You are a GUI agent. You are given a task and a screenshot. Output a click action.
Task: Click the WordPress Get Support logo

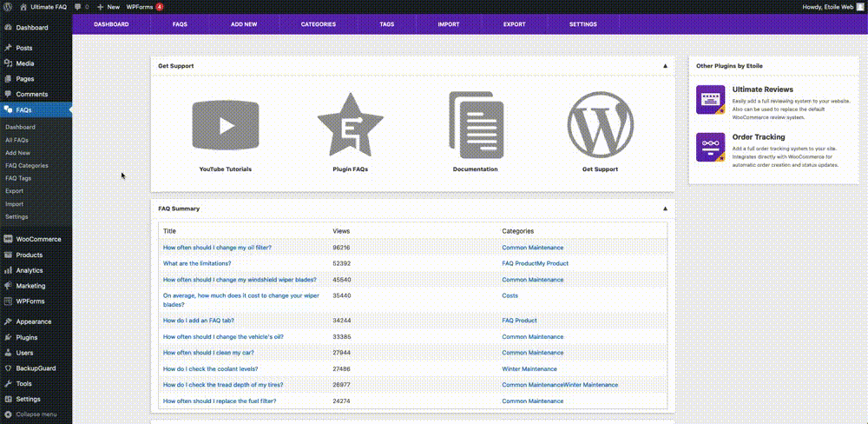[x=600, y=125]
